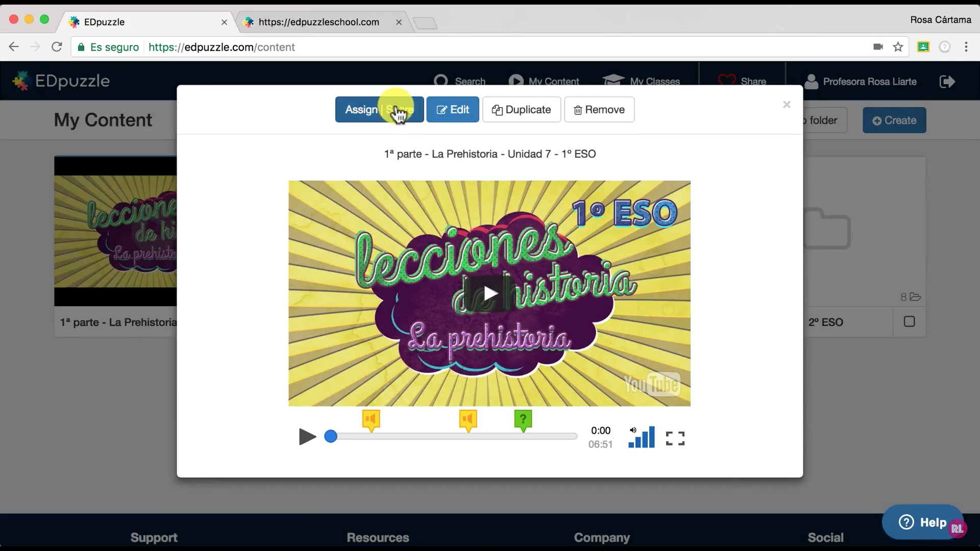The height and width of the screenshot is (551, 980).
Task: Bookmark the page with the star icon
Action: coord(898,47)
